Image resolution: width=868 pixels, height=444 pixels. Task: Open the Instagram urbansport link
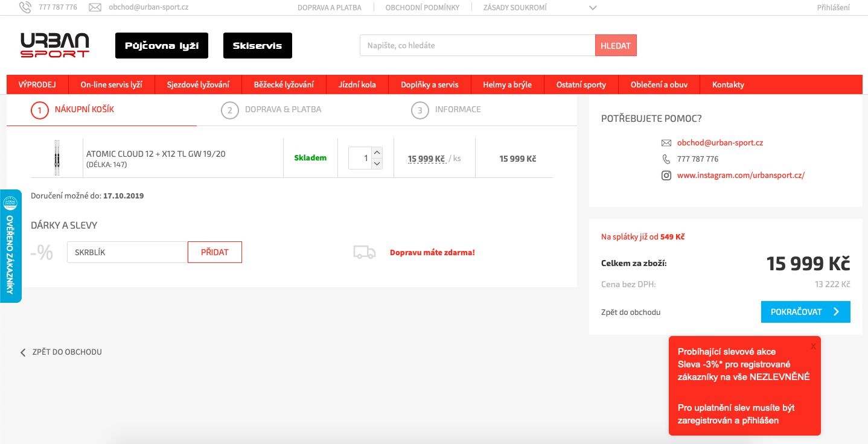pos(741,176)
